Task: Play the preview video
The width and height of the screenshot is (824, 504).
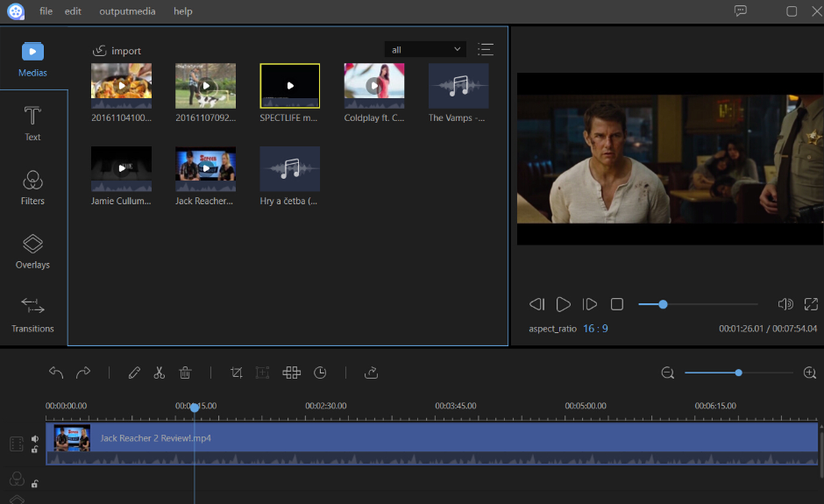Action: 564,304
